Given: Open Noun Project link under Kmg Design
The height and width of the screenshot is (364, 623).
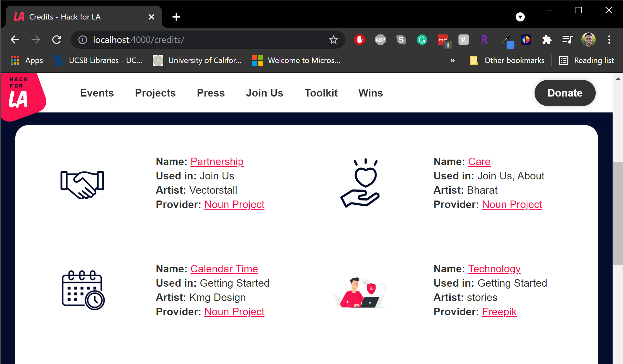Looking at the screenshot, I should click(234, 312).
